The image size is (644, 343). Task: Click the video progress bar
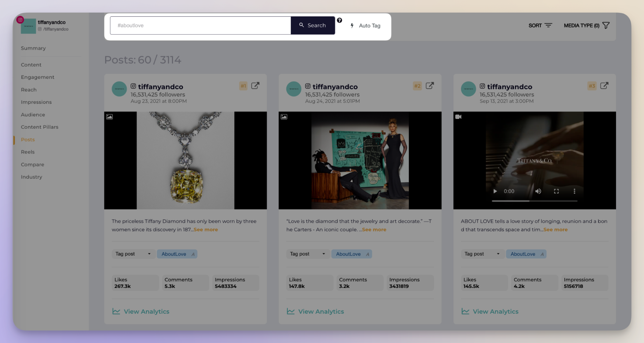click(534, 201)
